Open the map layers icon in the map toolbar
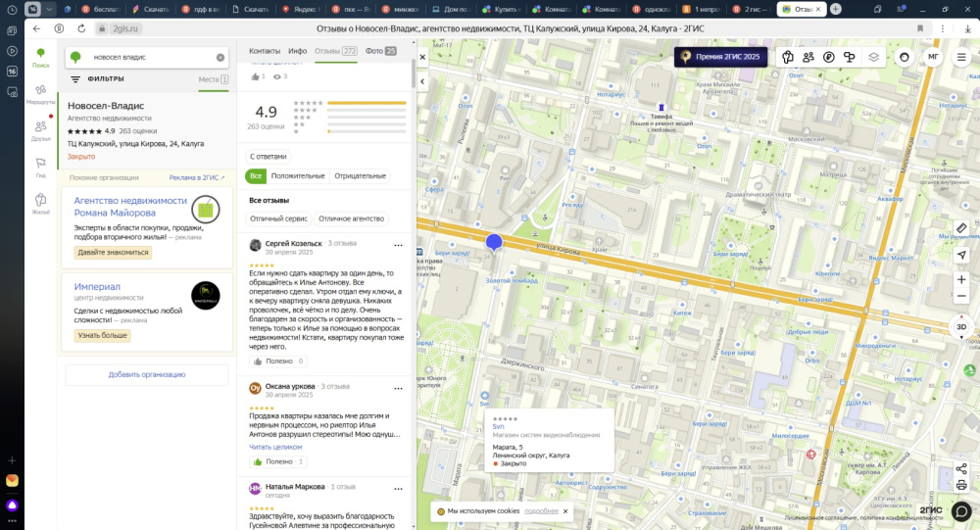Image resolution: width=980 pixels, height=530 pixels. 873,57
